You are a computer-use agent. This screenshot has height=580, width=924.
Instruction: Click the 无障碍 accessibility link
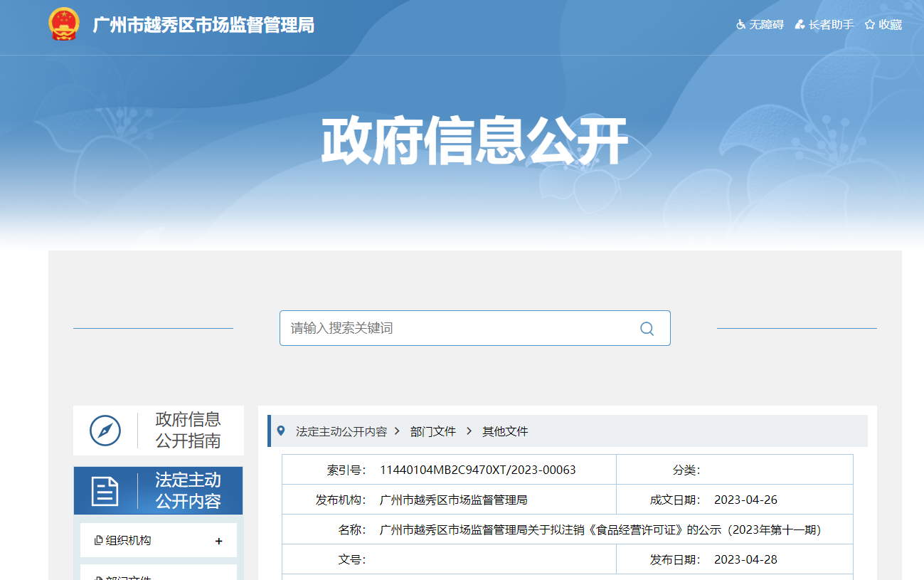coord(766,24)
